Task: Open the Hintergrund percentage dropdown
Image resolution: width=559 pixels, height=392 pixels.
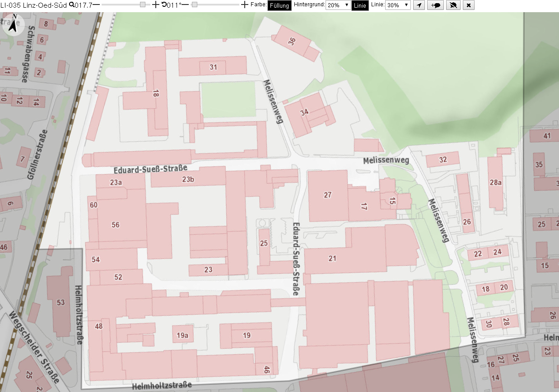Action: (338, 5)
